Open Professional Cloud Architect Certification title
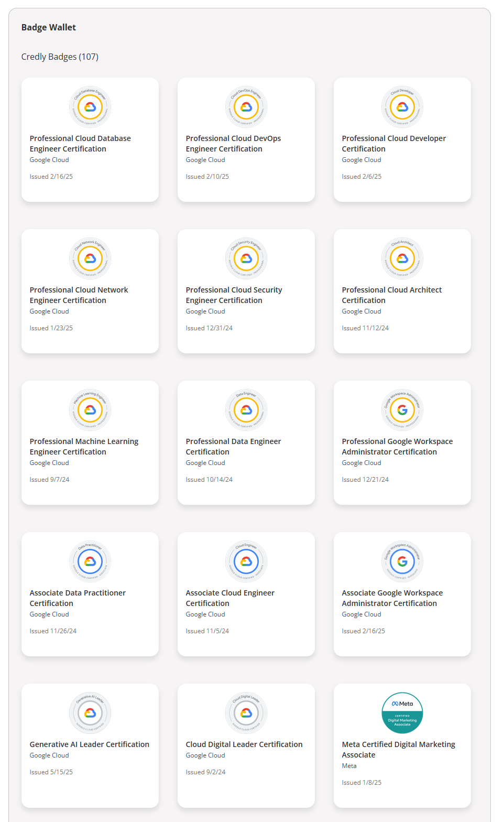The image size is (504, 822). tap(392, 295)
